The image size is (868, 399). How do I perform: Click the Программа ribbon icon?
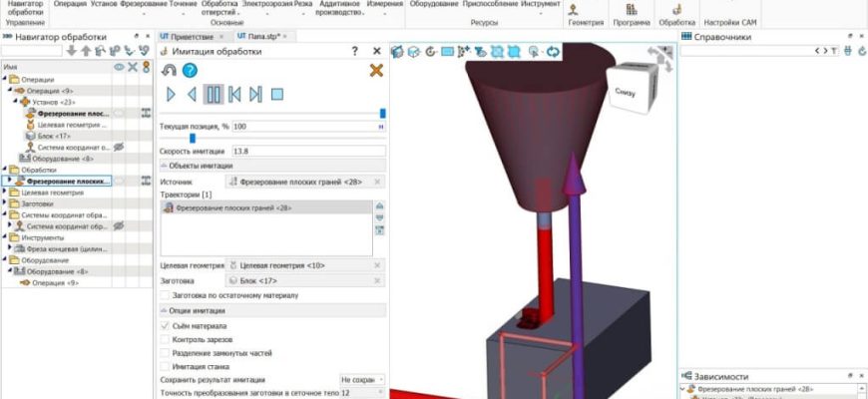[631, 14]
